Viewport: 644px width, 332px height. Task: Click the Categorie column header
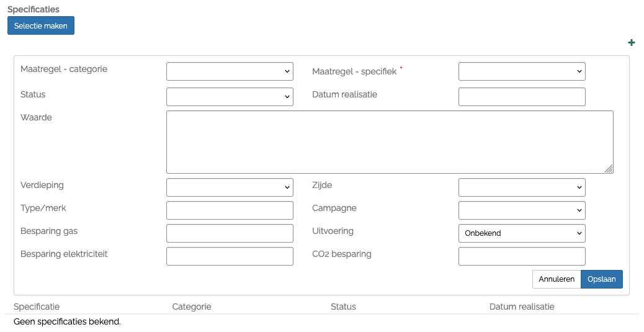192,307
